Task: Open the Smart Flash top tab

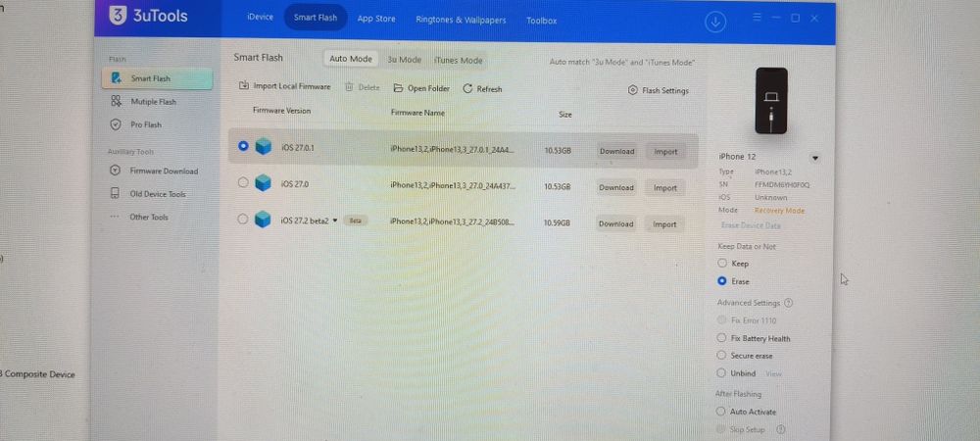Action: pos(316,18)
